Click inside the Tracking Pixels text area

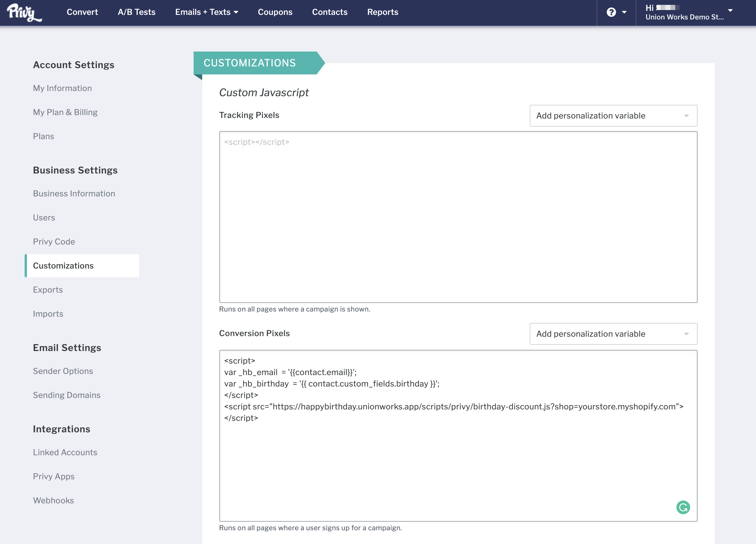point(458,217)
